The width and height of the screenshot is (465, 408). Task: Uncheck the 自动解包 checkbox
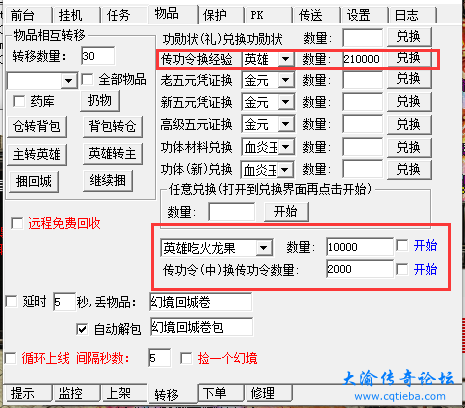pyautogui.click(x=82, y=329)
